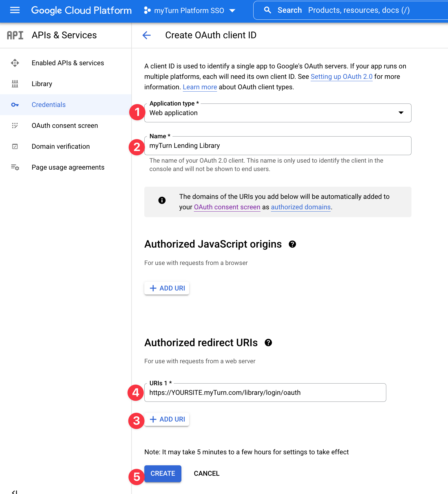Click the Google Cloud Platform logo

[81, 10]
